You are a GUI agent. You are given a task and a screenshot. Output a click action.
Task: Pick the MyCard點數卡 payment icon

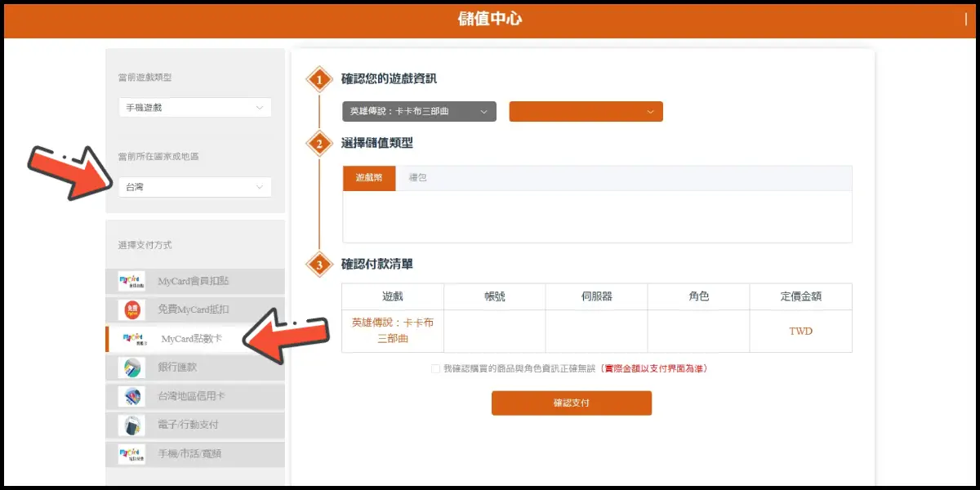pyautogui.click(x=133, y=338)
